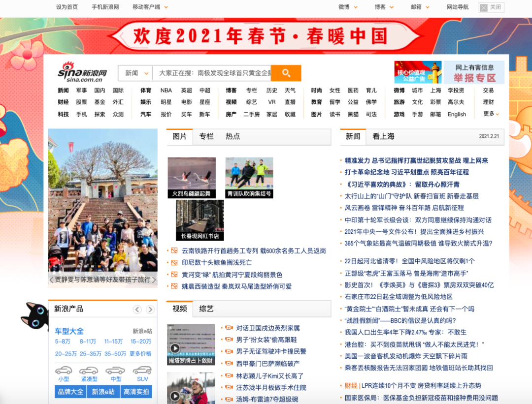Open 手机新浪网 link
Screen dimensions: 532x404
[x=105, y=7]
